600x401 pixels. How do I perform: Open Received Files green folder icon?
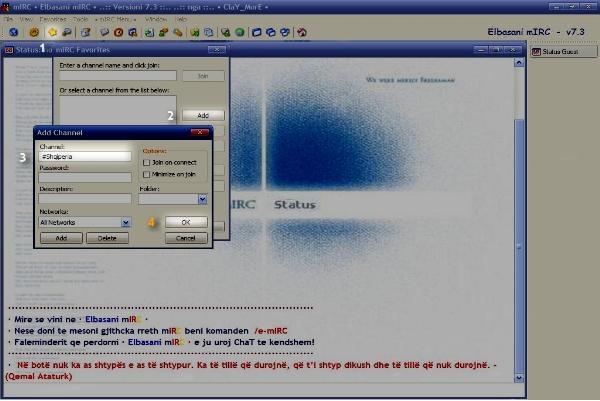click(195, 33)
